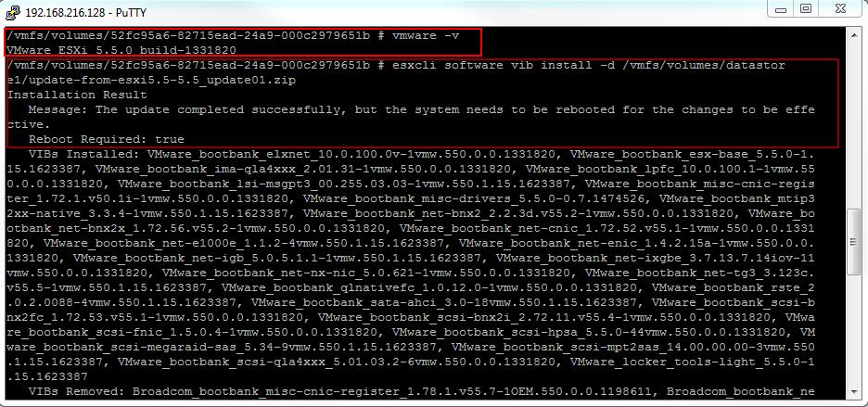Click scrollbar track below the thumb
This screenshot has width=868, height=407.
854,331
